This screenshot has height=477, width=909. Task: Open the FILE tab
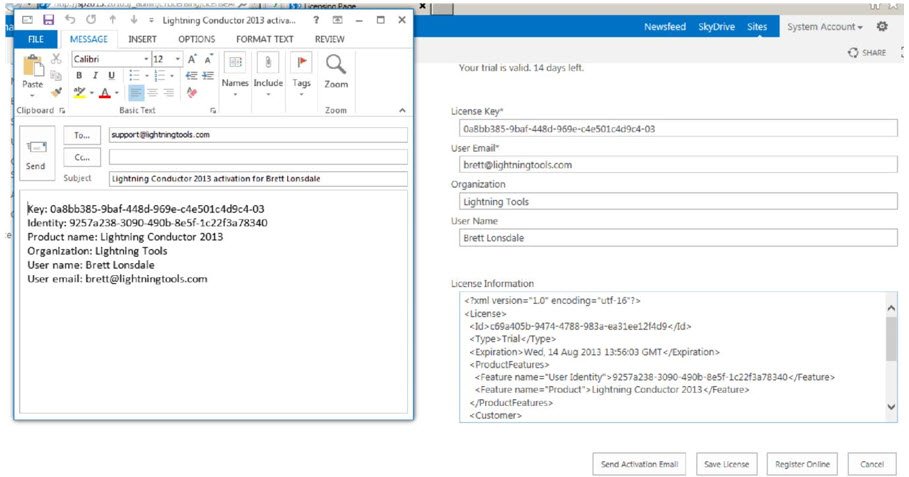click(x=36, y=39)
